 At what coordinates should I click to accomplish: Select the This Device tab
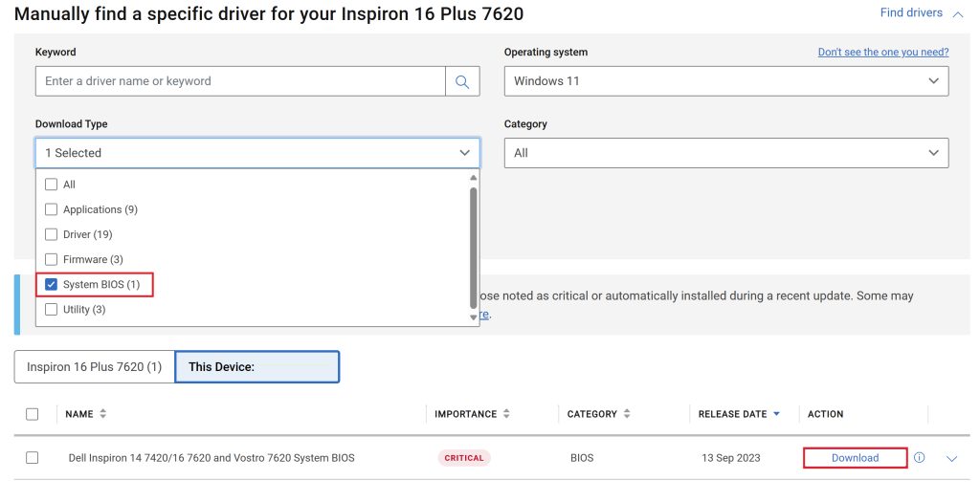coord(256,367)
